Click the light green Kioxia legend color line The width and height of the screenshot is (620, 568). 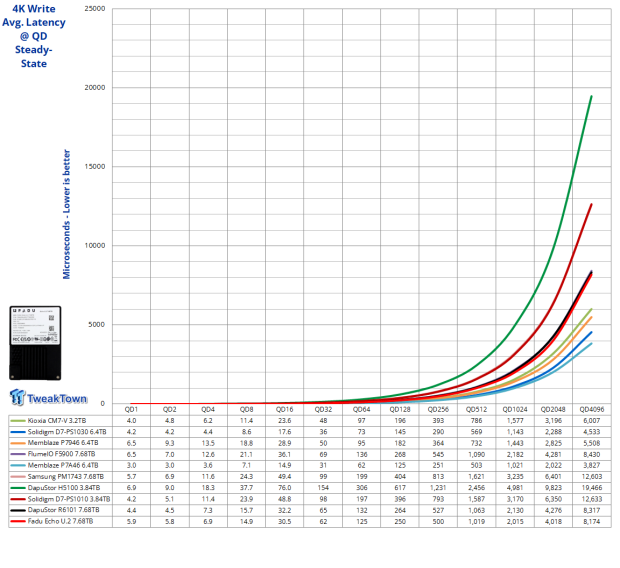18,421
